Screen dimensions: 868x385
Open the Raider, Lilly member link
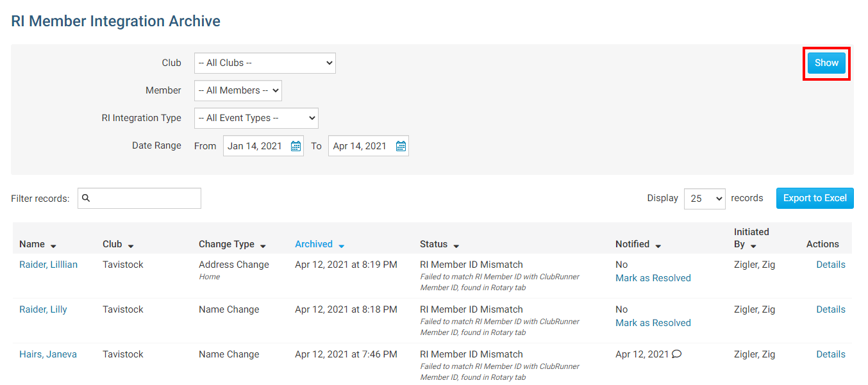(x=43, y=309)
